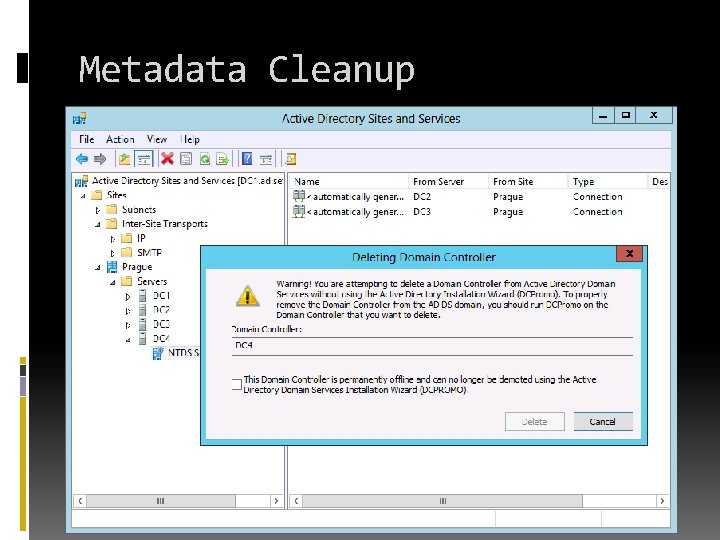
Task: Click the green Refresh toolbar icon
Action: (x=205, y=159)
